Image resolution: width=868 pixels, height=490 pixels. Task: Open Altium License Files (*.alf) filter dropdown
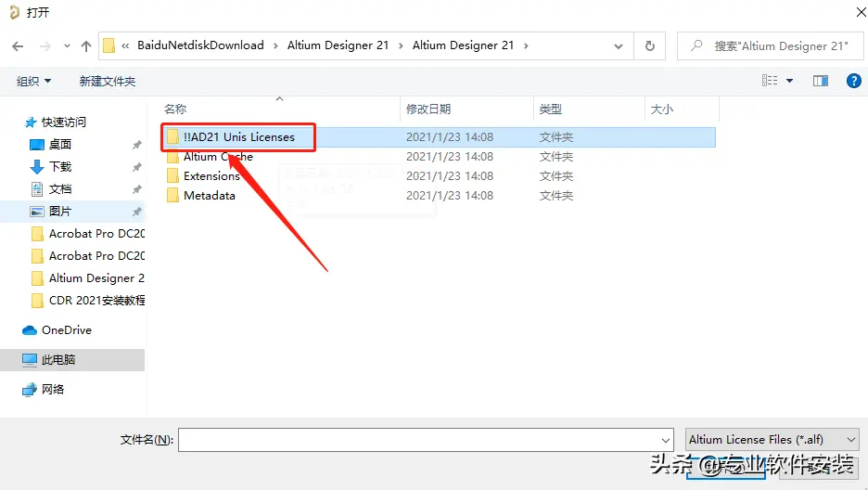[772, 440]
